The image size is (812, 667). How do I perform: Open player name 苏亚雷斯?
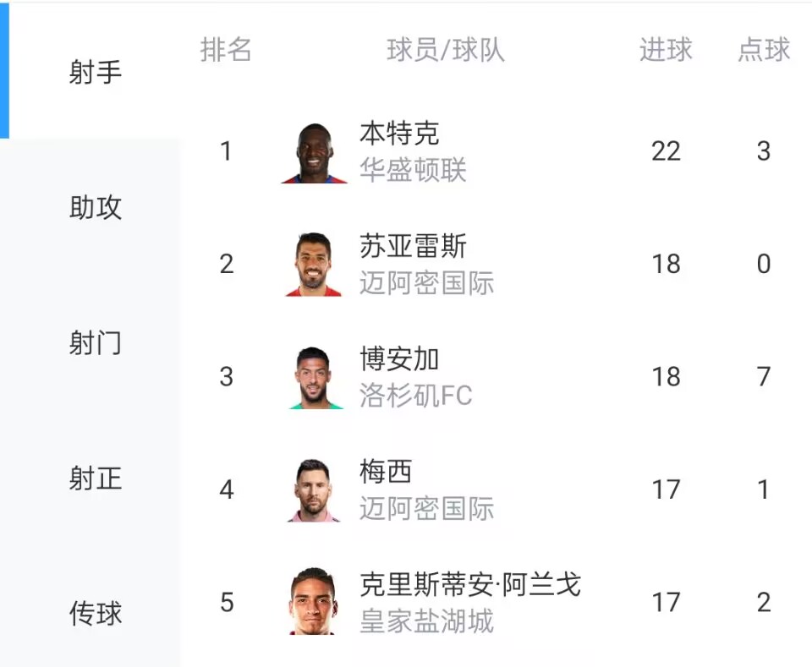[x=414, y=246]
